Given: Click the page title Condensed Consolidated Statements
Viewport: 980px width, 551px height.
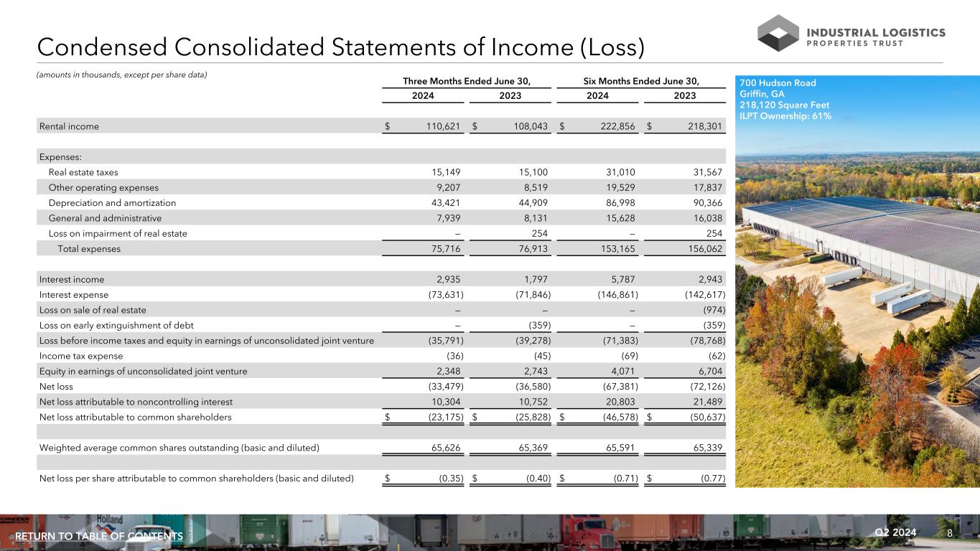Looking at the screenshot, I should pos(340,47).
